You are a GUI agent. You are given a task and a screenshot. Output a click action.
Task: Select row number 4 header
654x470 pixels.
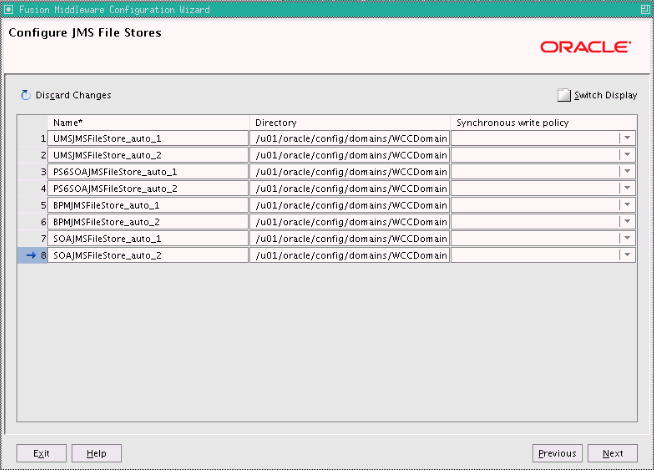point(33,188)
